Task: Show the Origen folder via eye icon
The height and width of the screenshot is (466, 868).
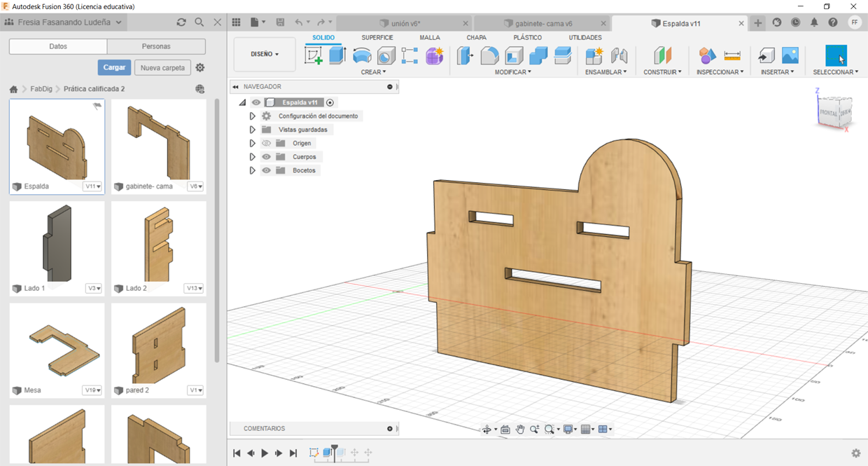Action: coord(266,143)
